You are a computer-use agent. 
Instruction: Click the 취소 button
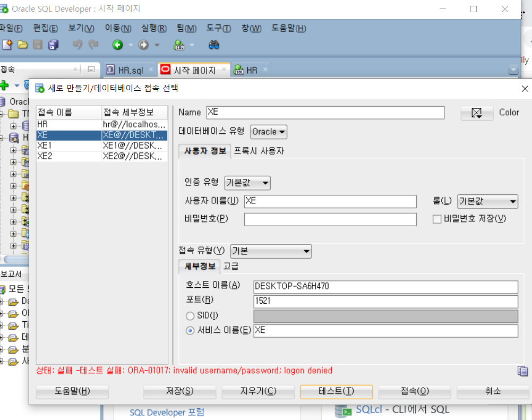click(493, 391)
